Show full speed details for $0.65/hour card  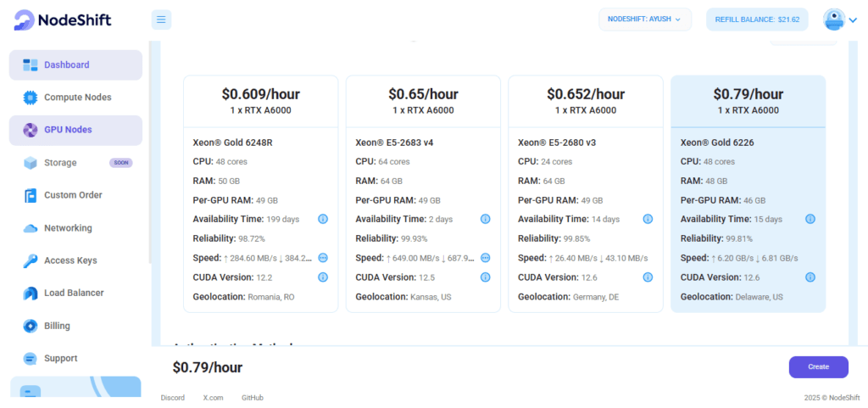486,258
